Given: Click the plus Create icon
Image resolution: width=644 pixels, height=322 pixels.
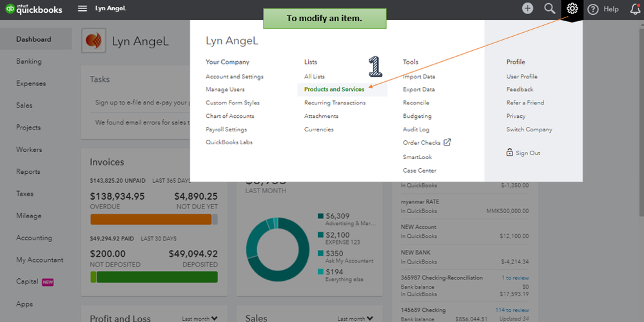Looking at the screenshot, I should click(x=527, y=8).
